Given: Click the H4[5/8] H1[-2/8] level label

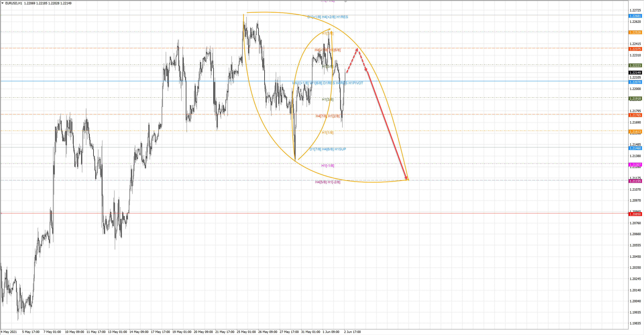Looking at the screenshot, I should pyautogui.click(x=328, y=182).
